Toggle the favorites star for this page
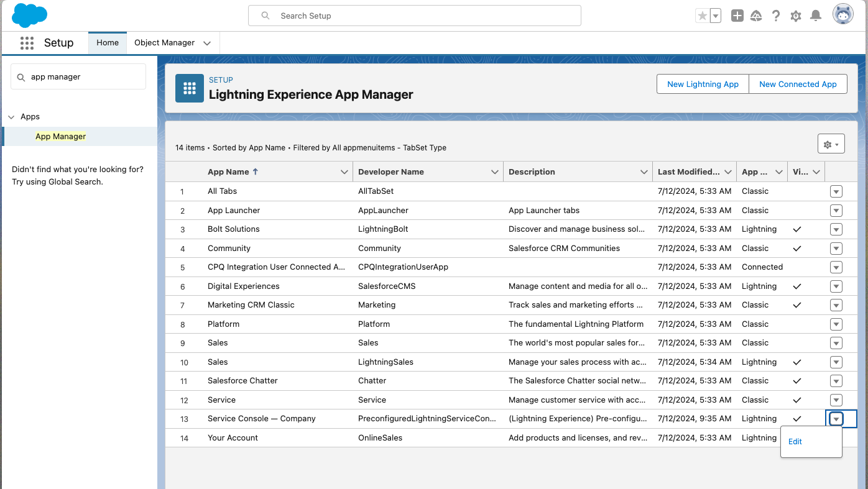The width and height of the screenshot is (868, 489). click(703, 15)
